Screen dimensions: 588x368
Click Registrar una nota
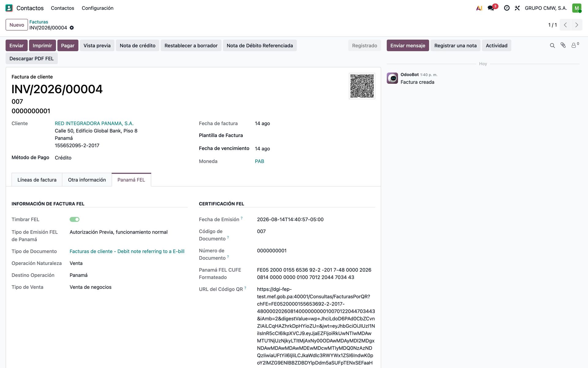pyautogui.click(x=455, y=45)
